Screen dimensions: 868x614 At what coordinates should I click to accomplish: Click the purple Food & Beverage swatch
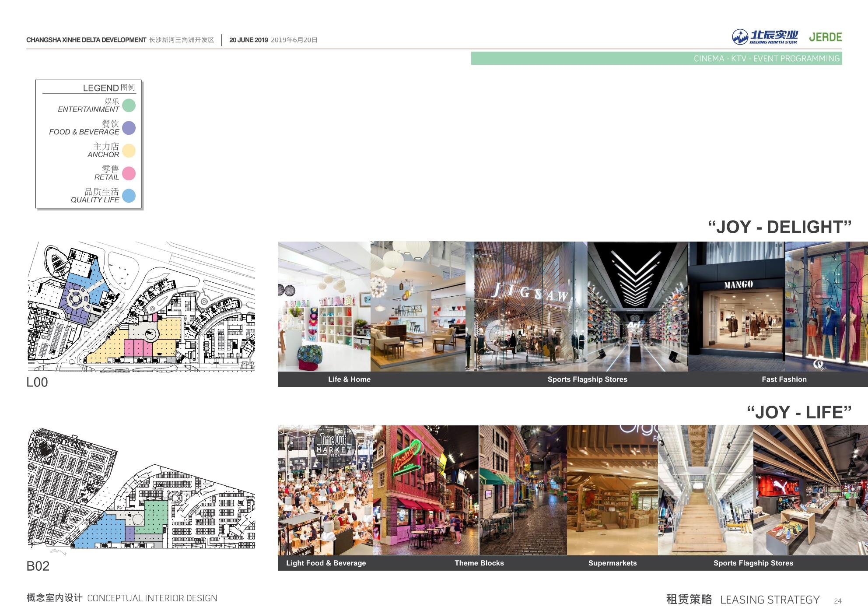[129, 128]
